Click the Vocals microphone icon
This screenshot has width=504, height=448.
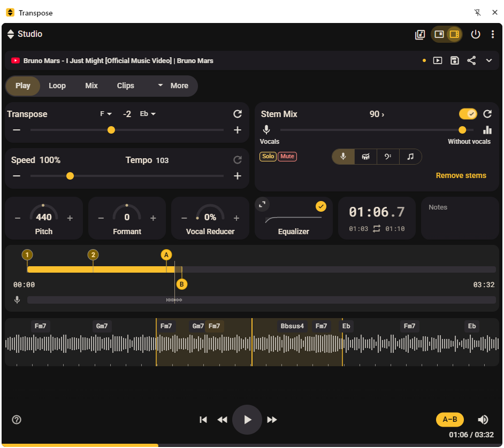point(266,130)
